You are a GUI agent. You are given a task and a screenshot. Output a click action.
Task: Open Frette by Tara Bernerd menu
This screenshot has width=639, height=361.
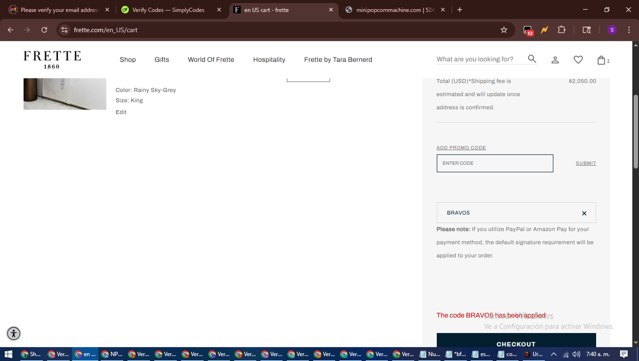tap(338, 59)
